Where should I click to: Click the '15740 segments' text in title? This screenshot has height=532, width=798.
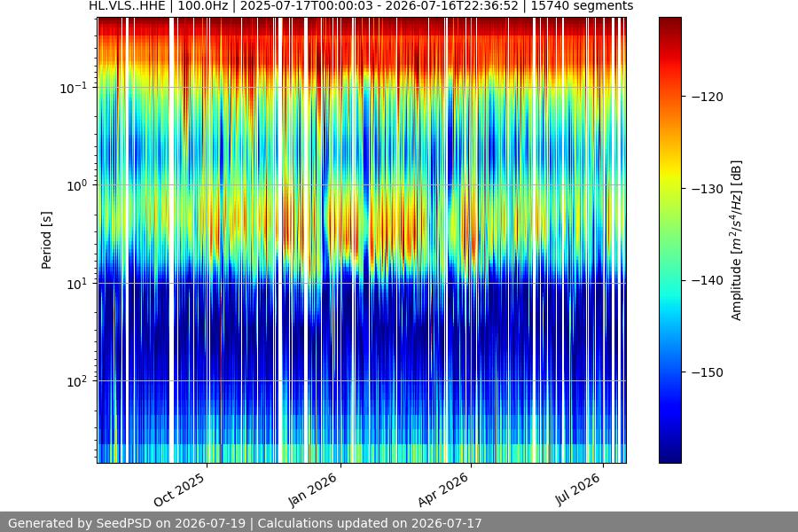point(583,6)
